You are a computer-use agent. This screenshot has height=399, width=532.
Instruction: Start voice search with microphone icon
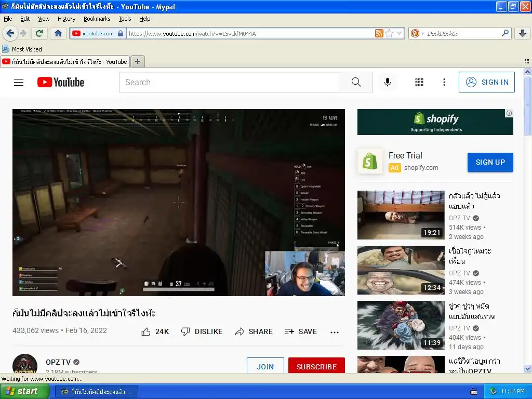click(x=388, y=82)
